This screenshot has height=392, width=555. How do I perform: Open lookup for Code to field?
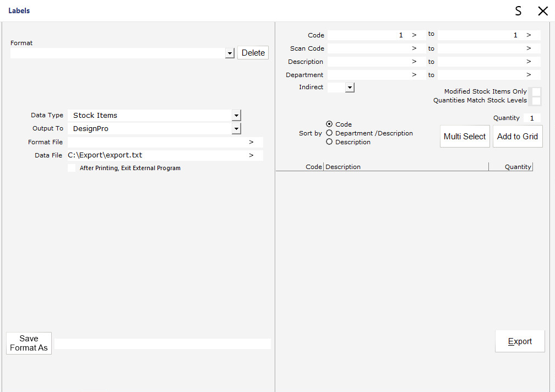click(x=529, y=35)
